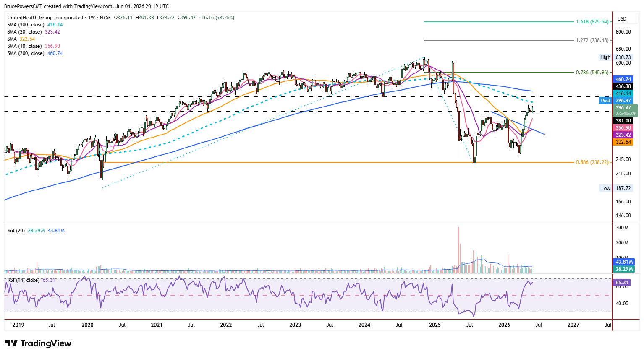Click the 436.38 black price axis label
The height and width of the screenshot is (356, 644).
coord(623,86)
